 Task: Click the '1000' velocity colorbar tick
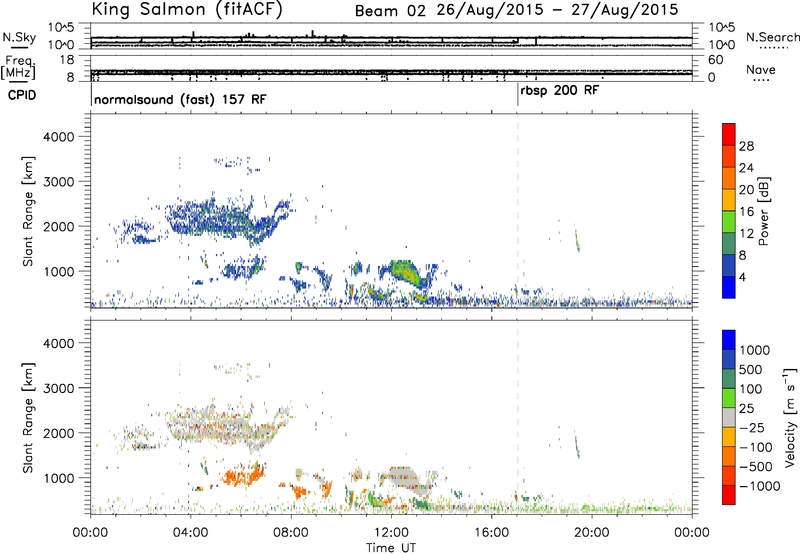pyautogui.click(x=755, y=350)
